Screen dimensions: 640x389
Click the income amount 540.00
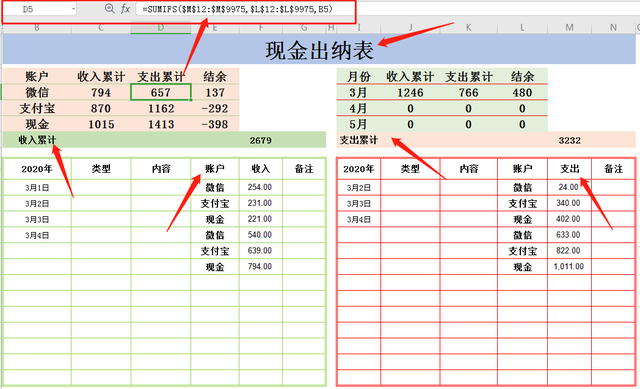260,235
